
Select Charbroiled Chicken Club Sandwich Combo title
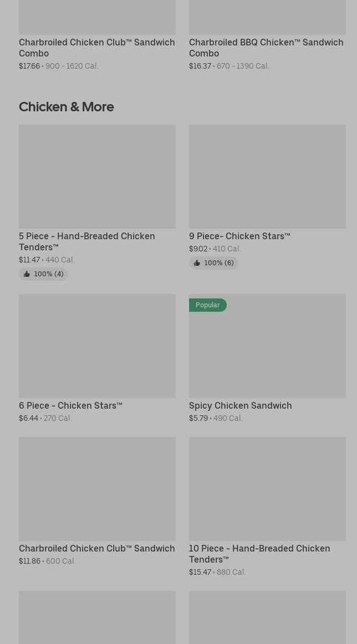(97, 48)
